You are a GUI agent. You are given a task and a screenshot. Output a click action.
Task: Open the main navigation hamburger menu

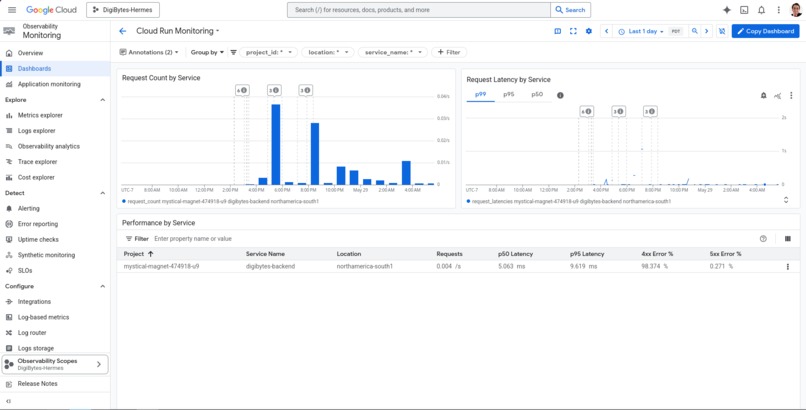pos(12,10)
